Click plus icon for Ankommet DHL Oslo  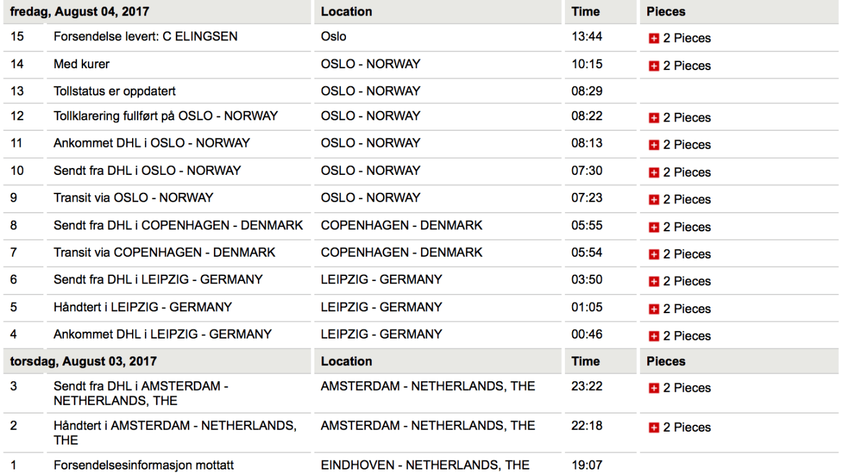(x=653, y=145)
